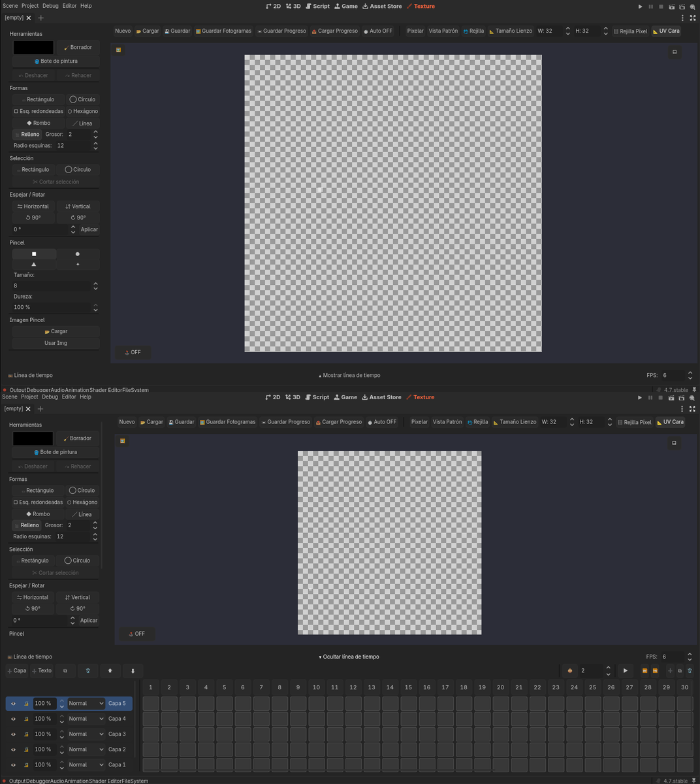Open Project menu in the top window
Image resolution: width=700 pixels, height=784 pixels.
(x=30, y=6)
